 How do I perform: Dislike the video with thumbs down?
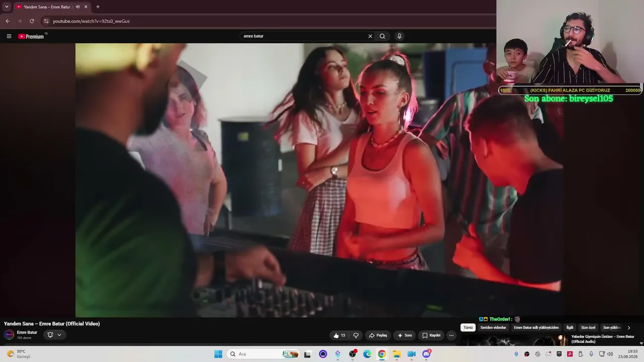[356, 335]
